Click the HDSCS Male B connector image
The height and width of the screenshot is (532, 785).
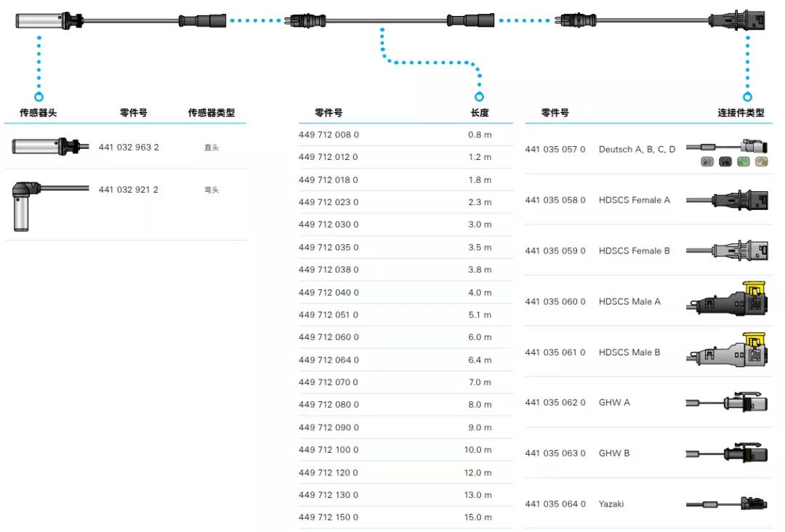click(x=727, y=352)
